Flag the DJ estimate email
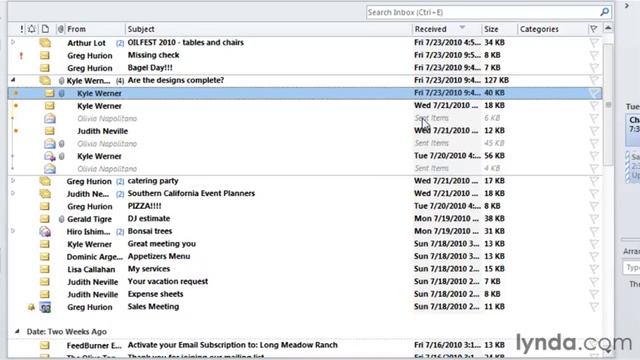The height and width of the screenshot is (360, 640). (x=594, y=219)
